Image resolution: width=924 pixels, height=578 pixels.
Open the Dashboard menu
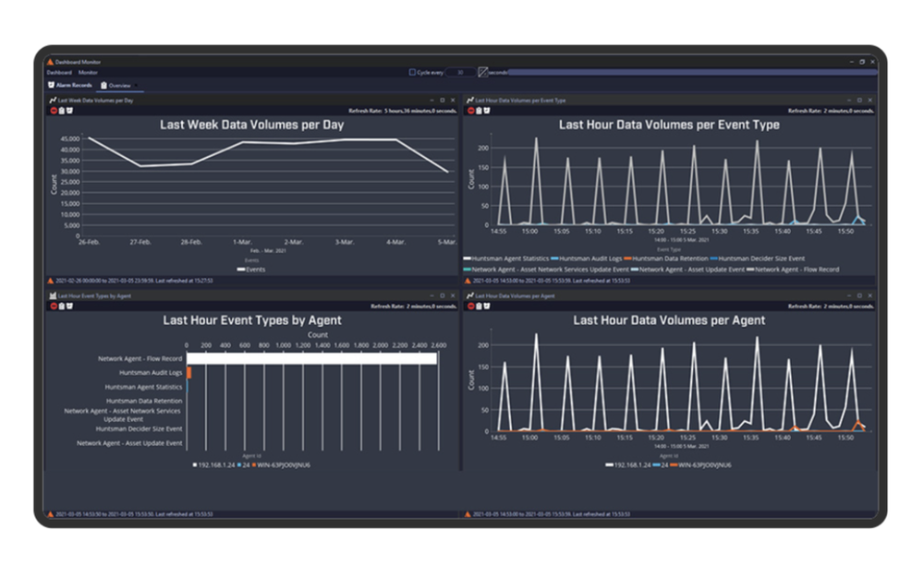click(59, 72)
